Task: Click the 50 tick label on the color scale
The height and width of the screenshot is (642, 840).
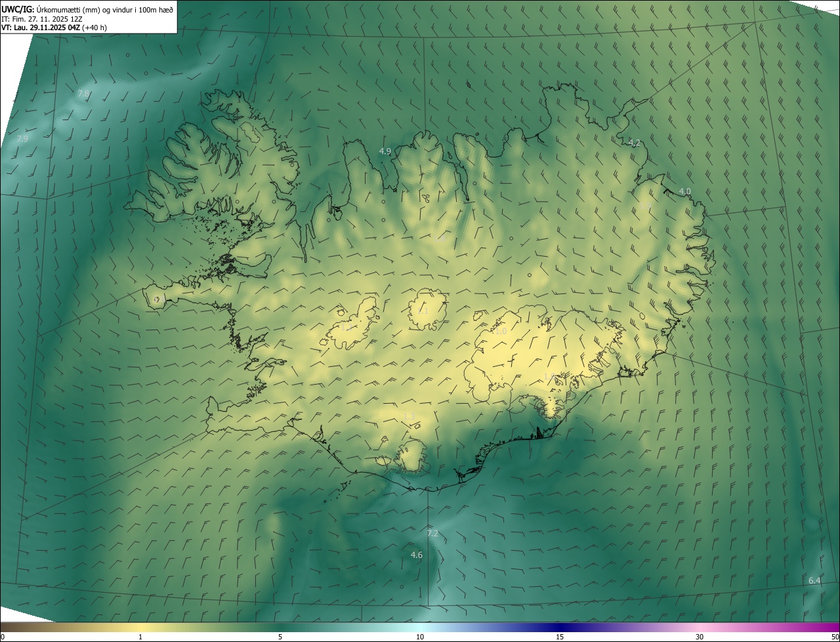Action: [835, 637]
